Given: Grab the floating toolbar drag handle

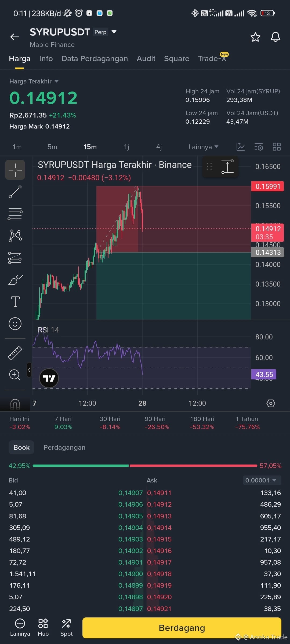Looking at the screenshot, I should [x=209, y=167].
